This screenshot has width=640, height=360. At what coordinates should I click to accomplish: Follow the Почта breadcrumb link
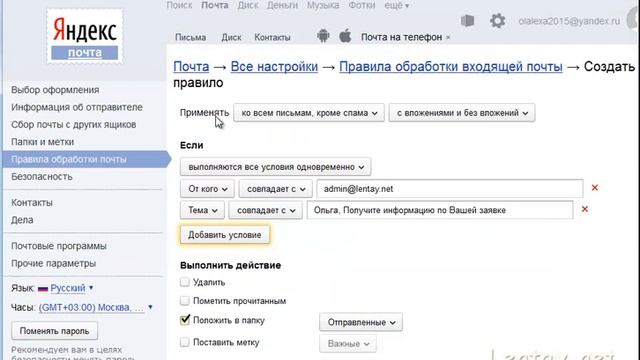coord(191,67)
